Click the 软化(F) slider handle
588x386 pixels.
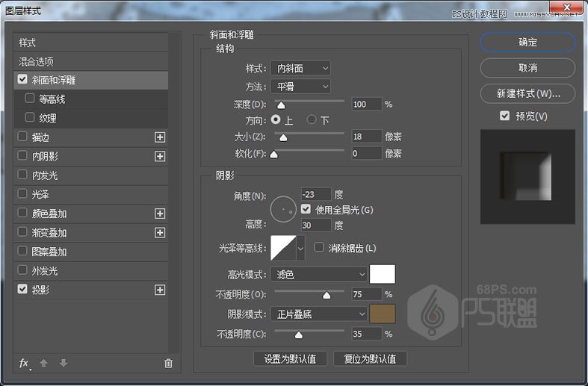pyautogui.click(x=274, y=154)
